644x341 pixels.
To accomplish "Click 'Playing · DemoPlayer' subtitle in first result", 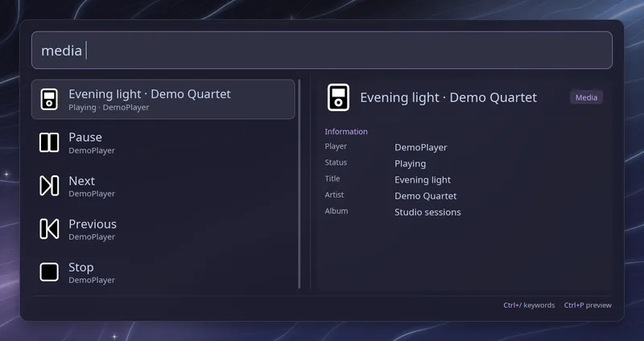I will (109, 108).
